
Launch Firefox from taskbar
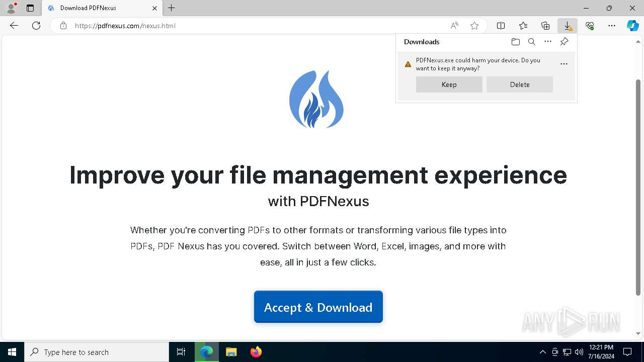click(256, 352)
